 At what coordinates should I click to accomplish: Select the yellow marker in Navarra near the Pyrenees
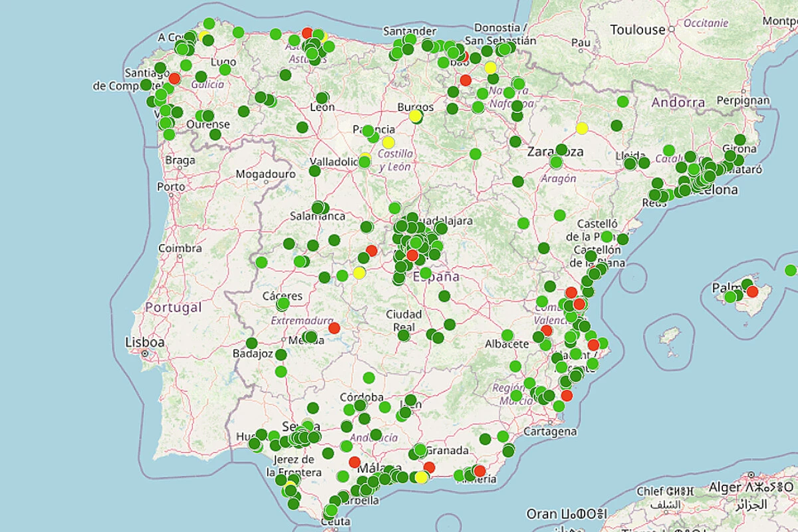(491, 67)
